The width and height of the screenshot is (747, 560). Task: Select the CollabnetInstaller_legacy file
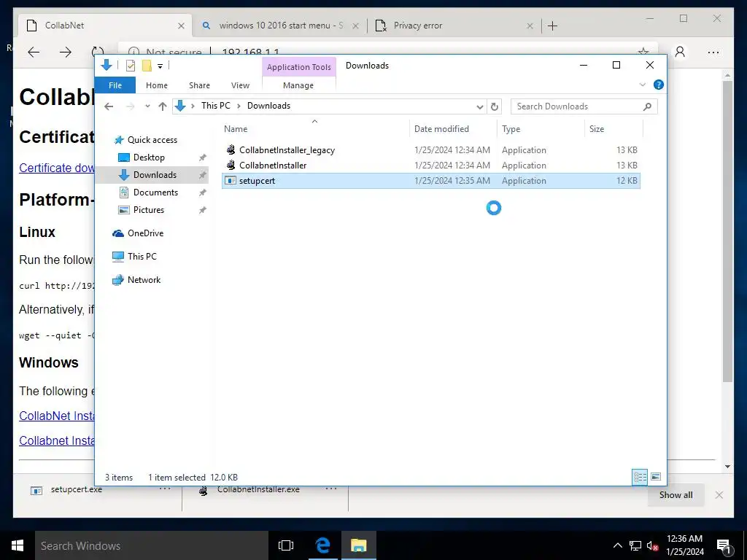tap(430, 150)
